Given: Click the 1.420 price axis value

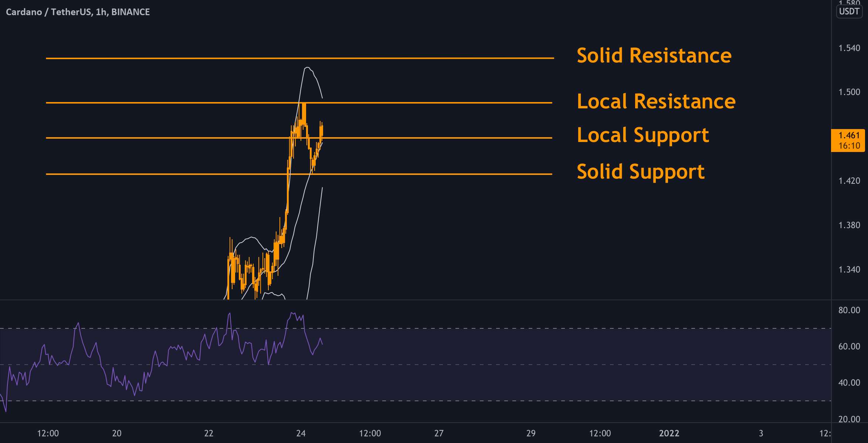Looking at the screenshot, I should click(849, 181).
